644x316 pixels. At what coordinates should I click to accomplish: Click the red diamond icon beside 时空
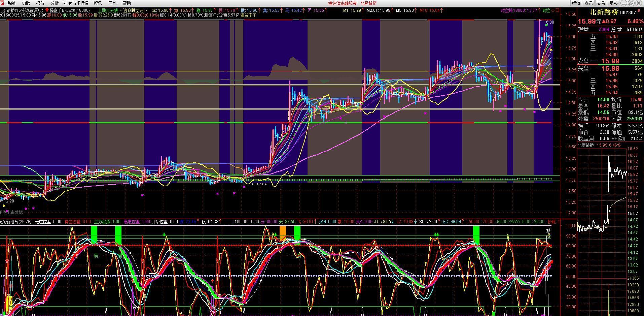click(553, 10)
